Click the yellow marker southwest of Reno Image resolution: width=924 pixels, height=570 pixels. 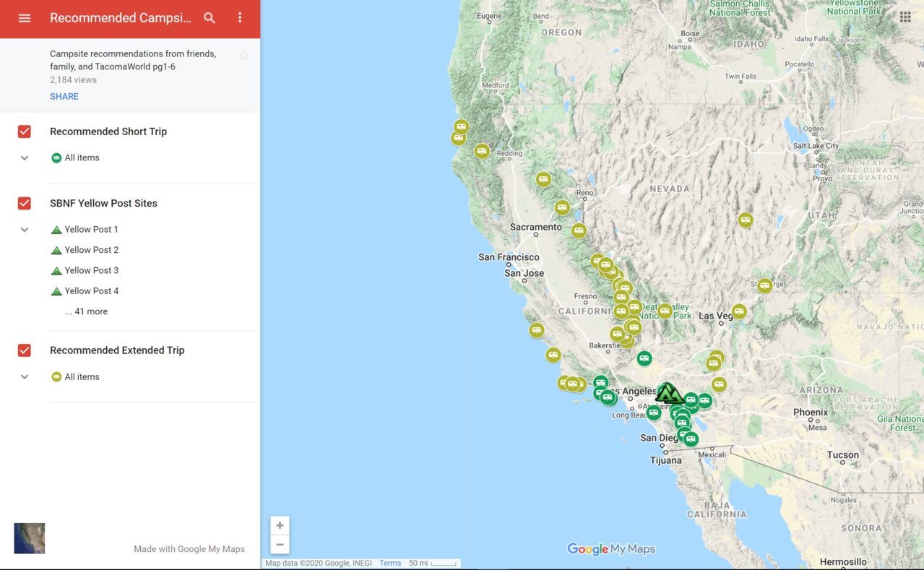562,207
